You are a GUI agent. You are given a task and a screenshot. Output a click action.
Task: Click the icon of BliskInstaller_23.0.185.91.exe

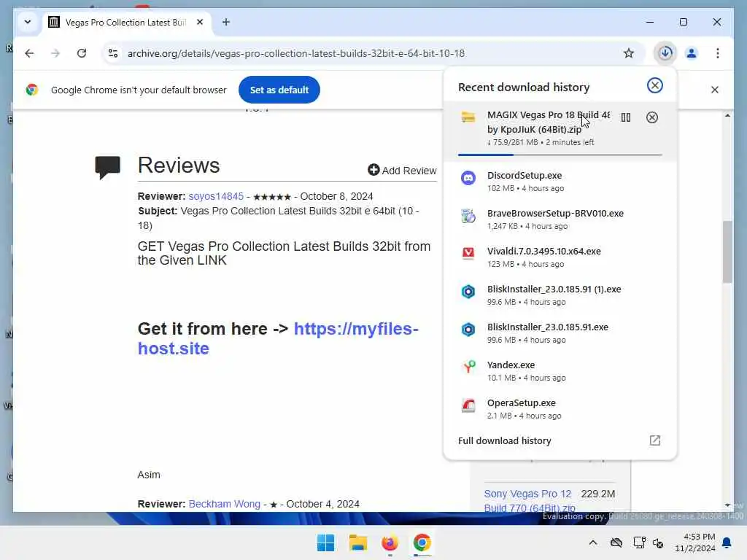tap(468, 329)
